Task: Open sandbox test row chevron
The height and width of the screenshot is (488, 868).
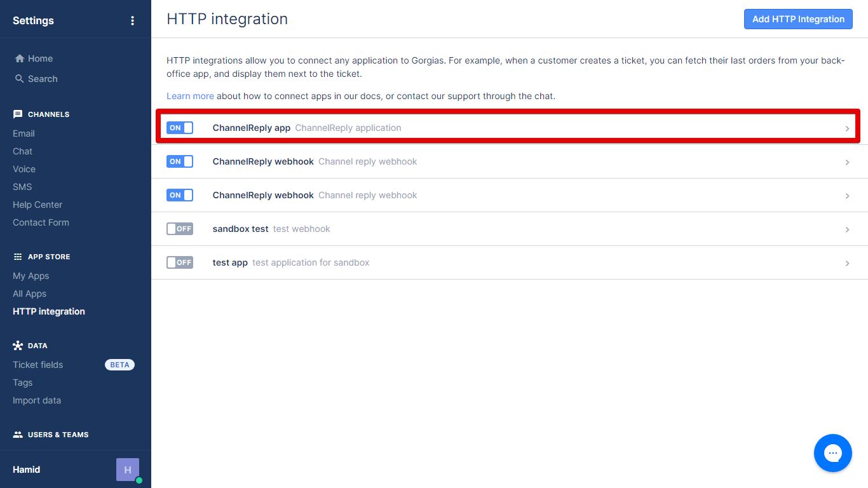Action: tap(847, 229)
